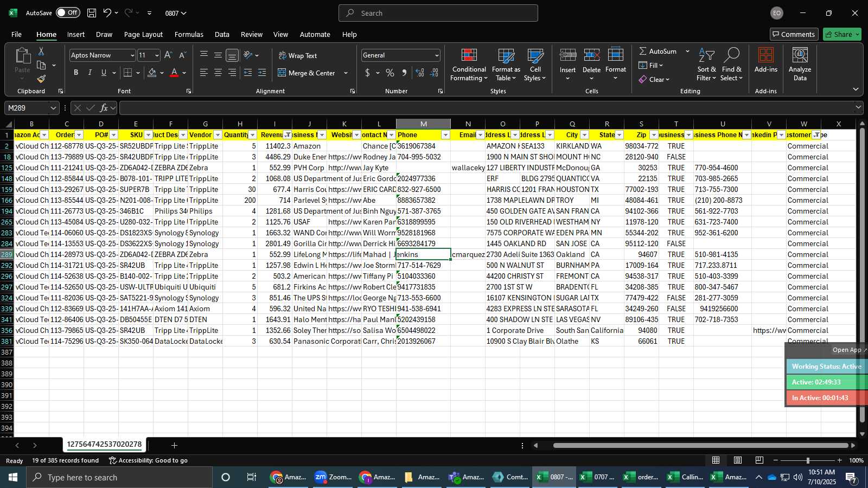Open the Phone column filter dropdown
The image size is (868, 488).
click(x=446, y=135)
